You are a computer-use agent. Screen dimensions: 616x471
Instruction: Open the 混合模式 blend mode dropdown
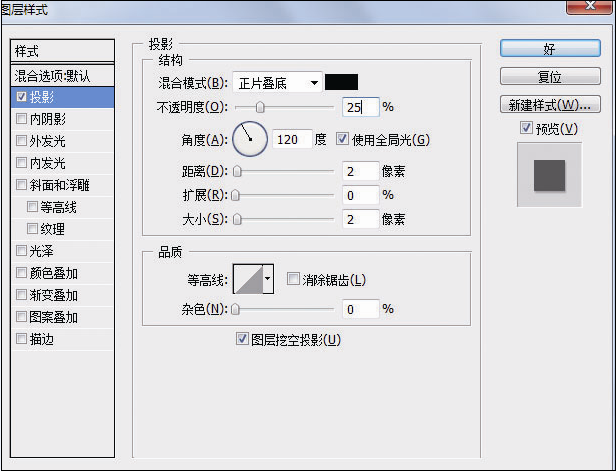(278, 82)
